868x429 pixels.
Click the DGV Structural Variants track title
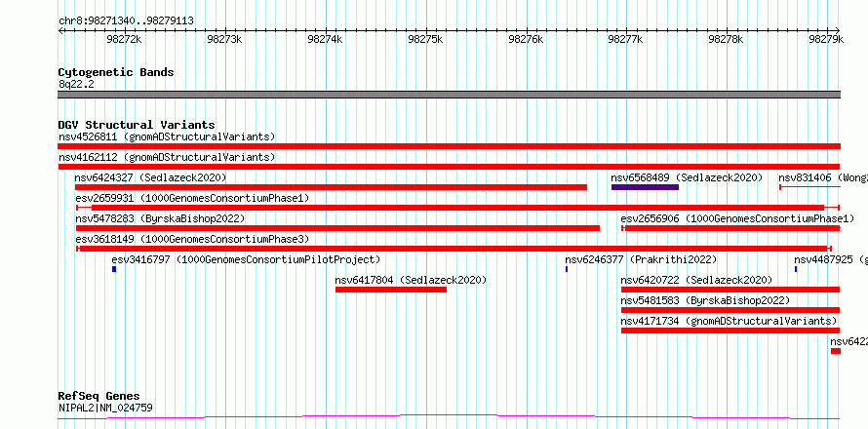[137, 125]
